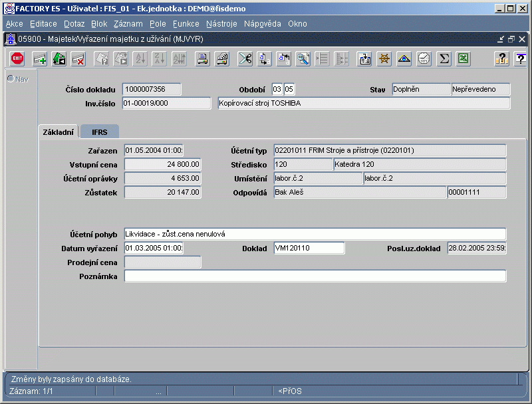Click the calendar import icon with arrow
532x404 pixels.
364,58
